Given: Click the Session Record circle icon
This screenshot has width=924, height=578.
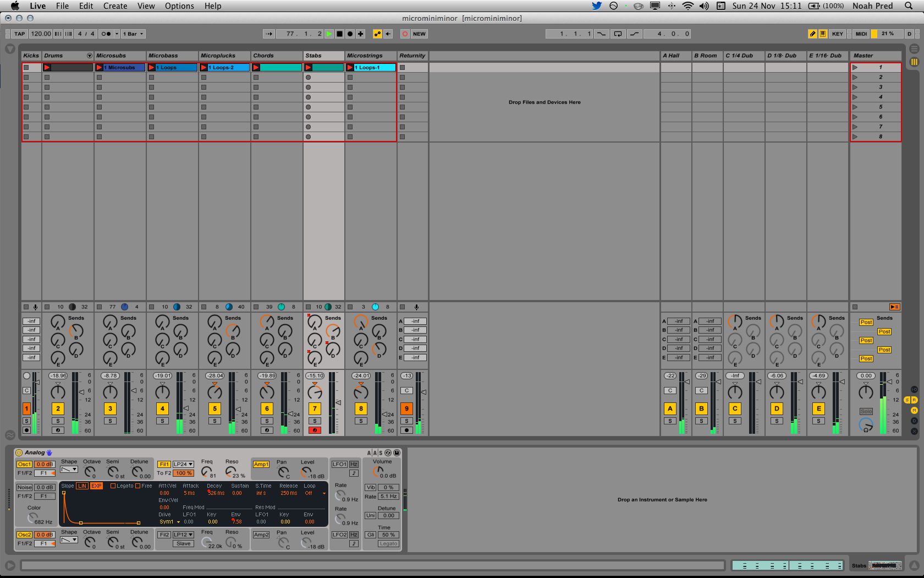Looking at the screenshot, I should 405,34.
